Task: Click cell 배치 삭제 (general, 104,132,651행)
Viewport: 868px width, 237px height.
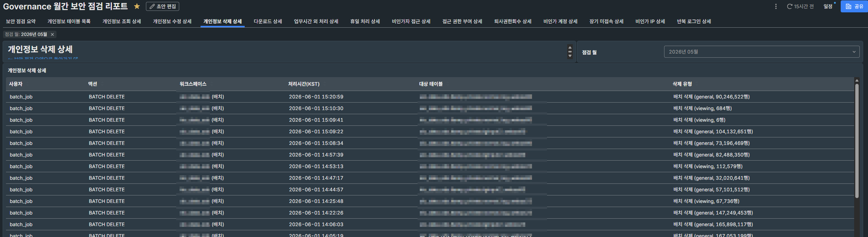Action: [713, 131]
